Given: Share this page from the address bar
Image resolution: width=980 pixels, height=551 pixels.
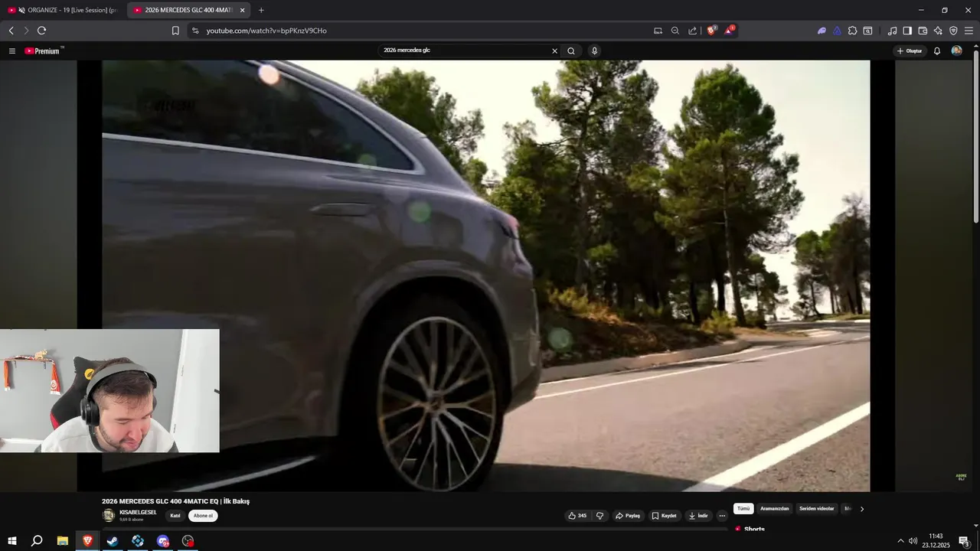Looking at the screenshot, I should click(x=693, y=31).
